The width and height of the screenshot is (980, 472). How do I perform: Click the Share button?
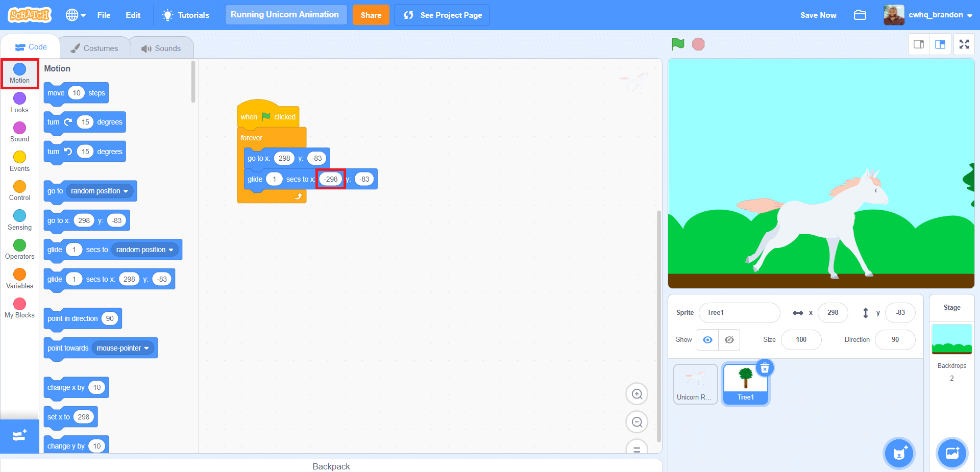tap(371, 15)
